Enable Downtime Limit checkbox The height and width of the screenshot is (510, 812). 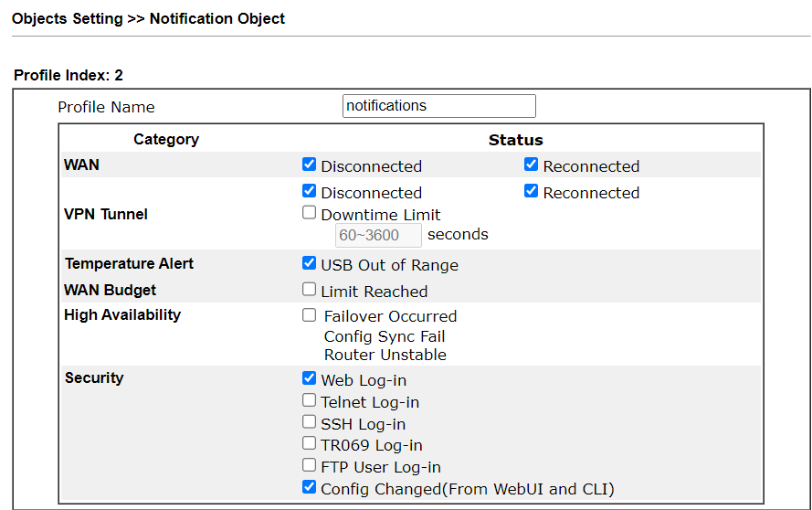pos(309,212)
